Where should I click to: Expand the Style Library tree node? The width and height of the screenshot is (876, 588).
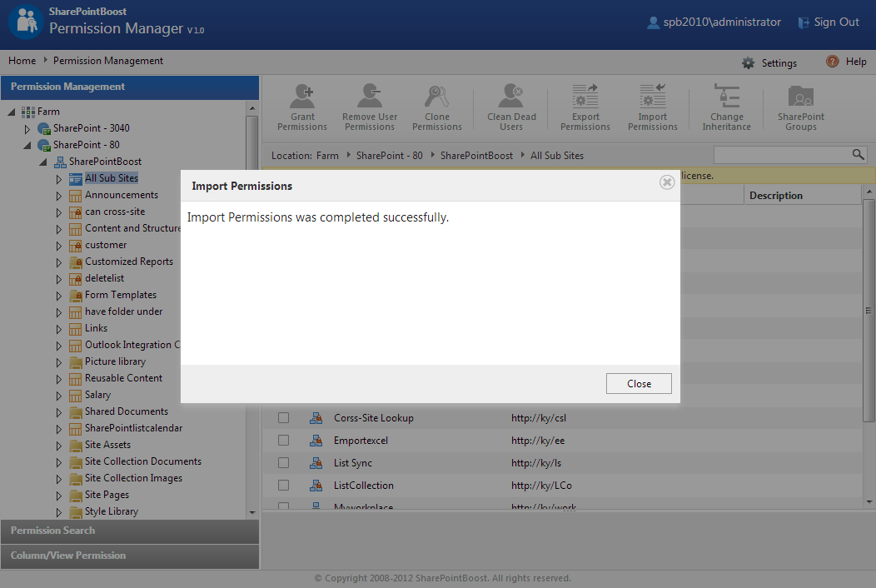58,512
